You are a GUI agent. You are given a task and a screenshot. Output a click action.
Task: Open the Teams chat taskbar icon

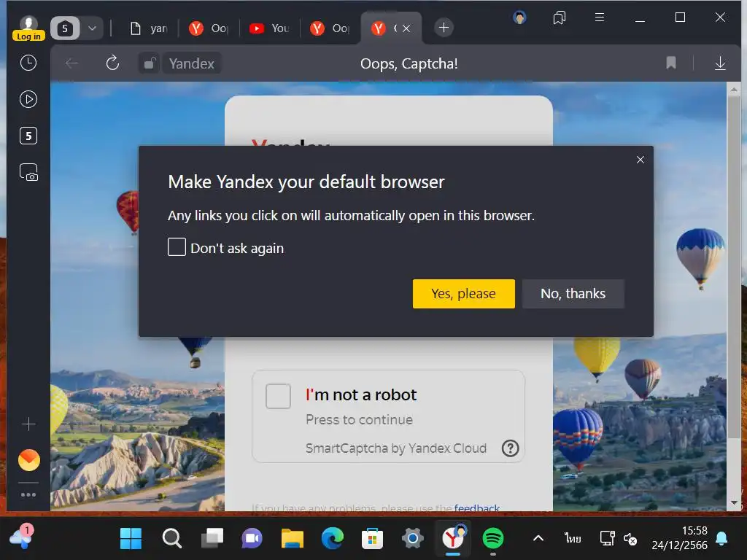point(252,539)
